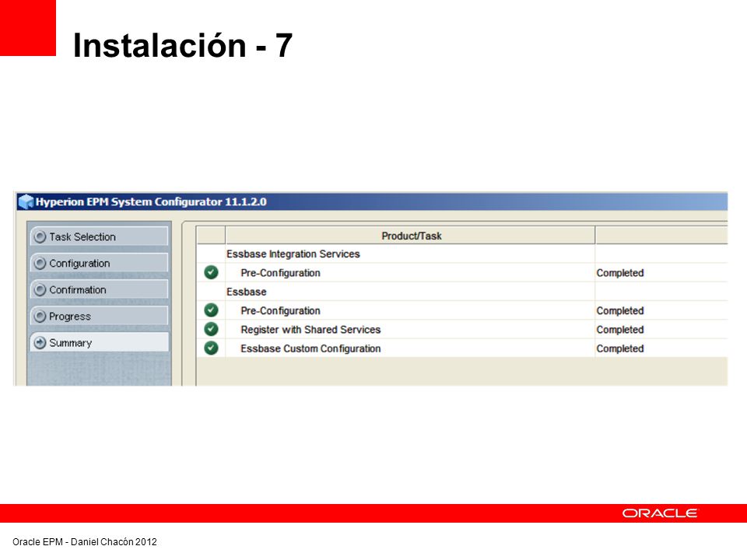Click the Confirmation step bullet icon
This screenshot has width=747, height=560.
40,290
